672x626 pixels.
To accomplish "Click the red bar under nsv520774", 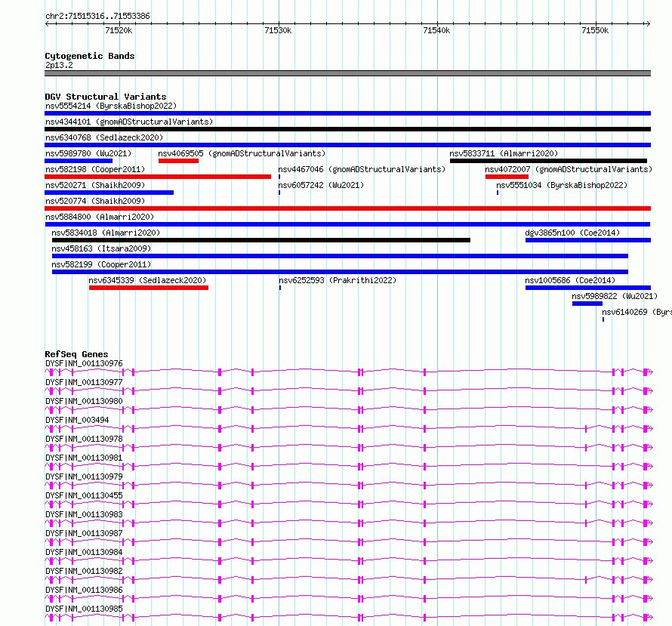I will pyautogui.click(x=347, y=208).
